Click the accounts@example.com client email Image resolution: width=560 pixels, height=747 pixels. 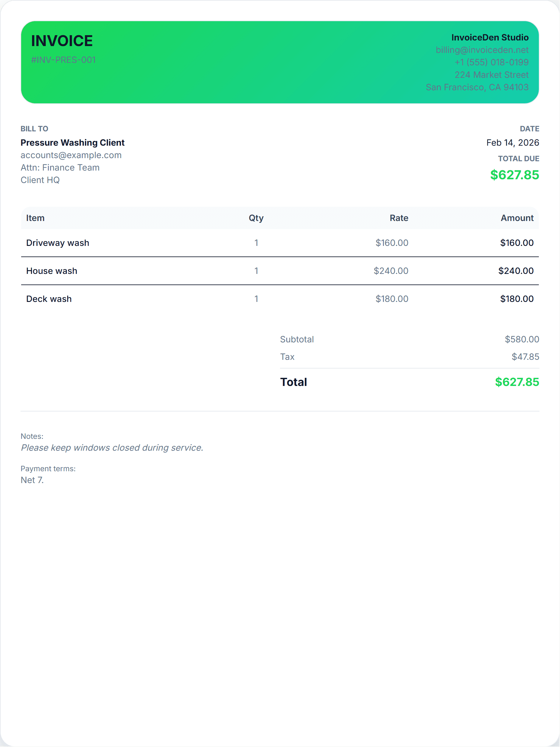71,155
